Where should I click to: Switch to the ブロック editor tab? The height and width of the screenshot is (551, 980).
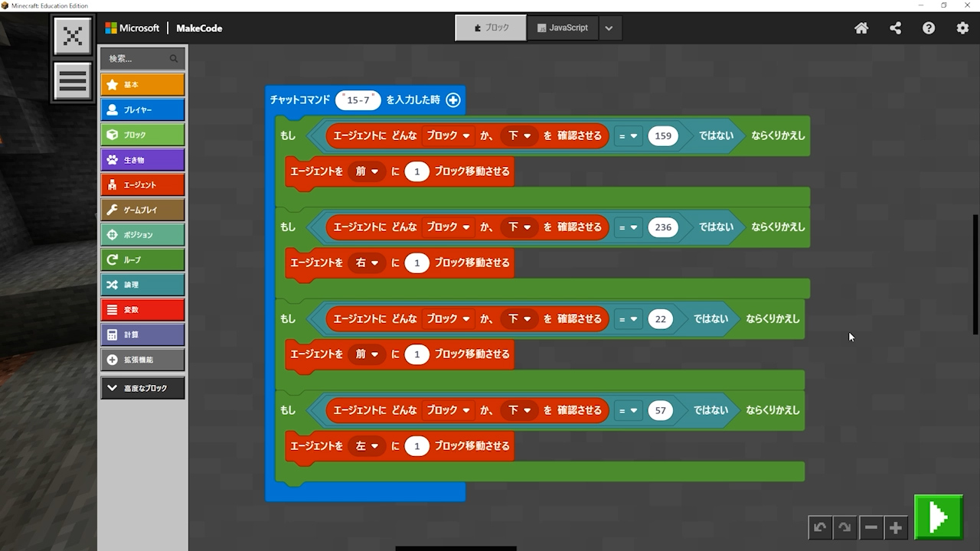tap(491, 28)
